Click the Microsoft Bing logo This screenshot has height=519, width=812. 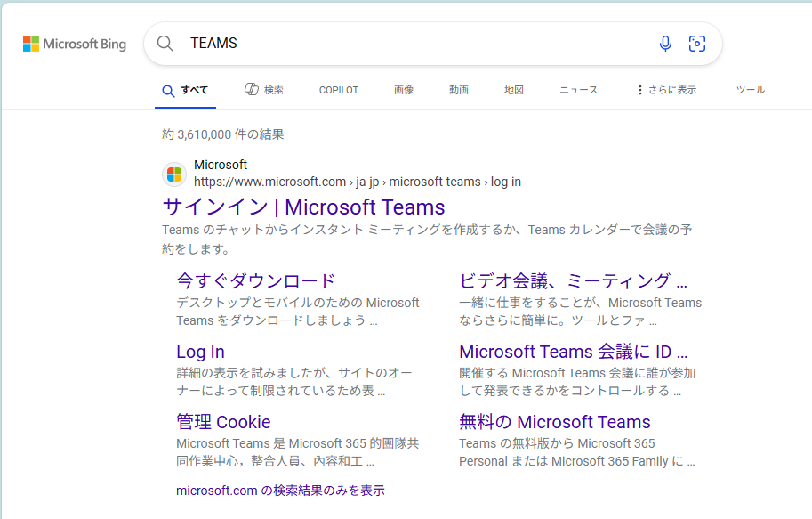tap(75, 45)
